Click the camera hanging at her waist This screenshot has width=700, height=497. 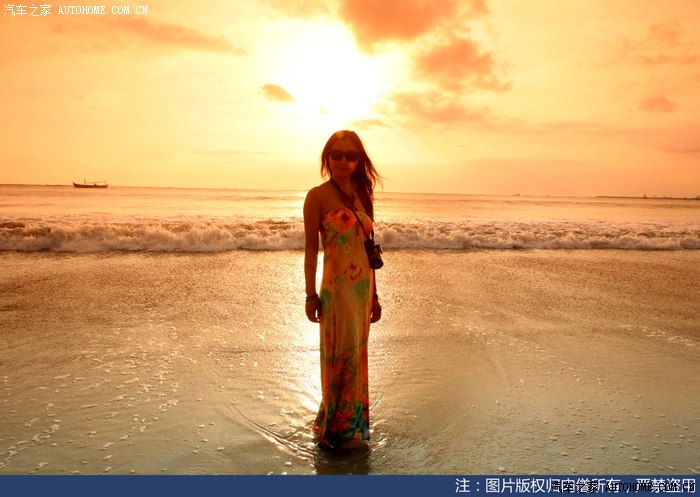pyautogui.click(x=373, y=254)
